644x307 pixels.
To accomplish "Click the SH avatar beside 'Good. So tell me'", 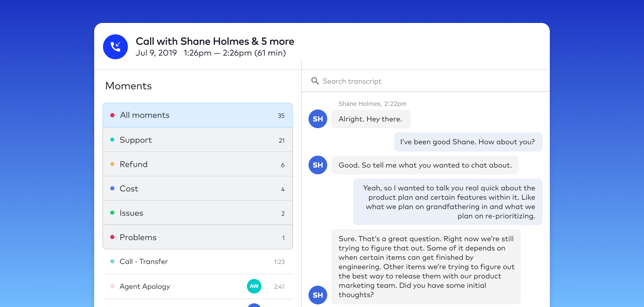I will click(318, 165).
